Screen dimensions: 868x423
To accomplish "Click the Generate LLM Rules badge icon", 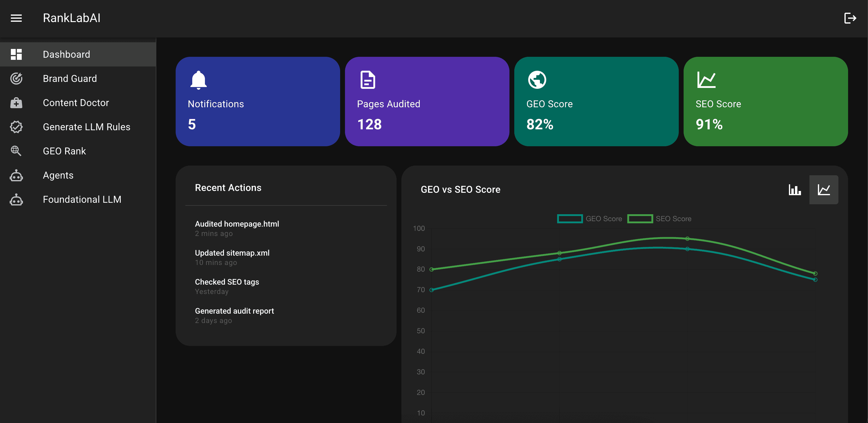I will point(16,127).
